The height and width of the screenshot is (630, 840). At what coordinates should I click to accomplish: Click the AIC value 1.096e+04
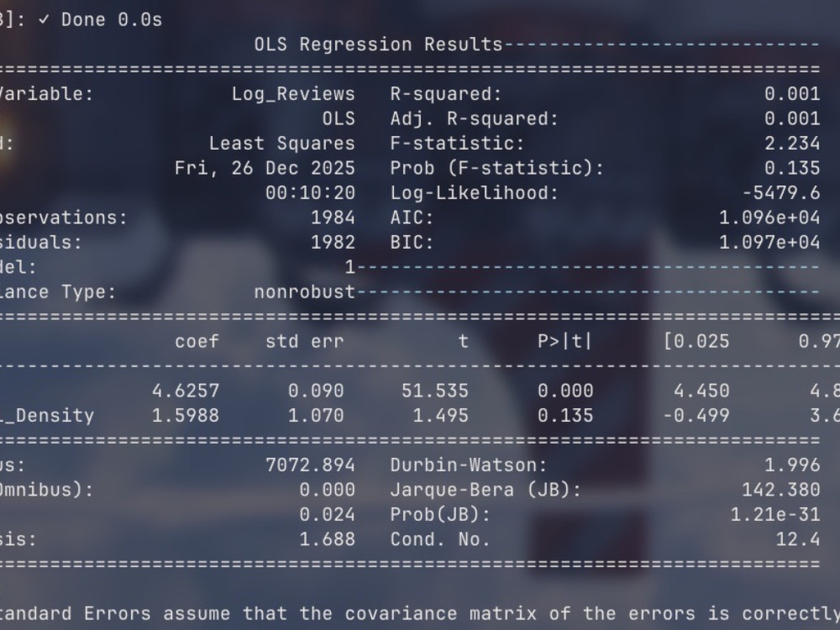pos(769,218)
